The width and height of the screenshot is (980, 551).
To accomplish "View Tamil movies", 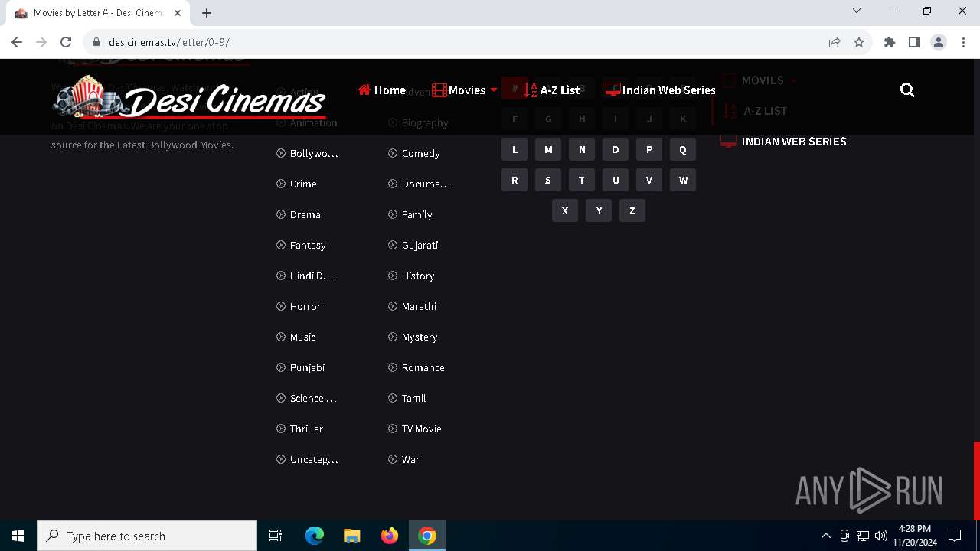I will click(x=407, y=398).
